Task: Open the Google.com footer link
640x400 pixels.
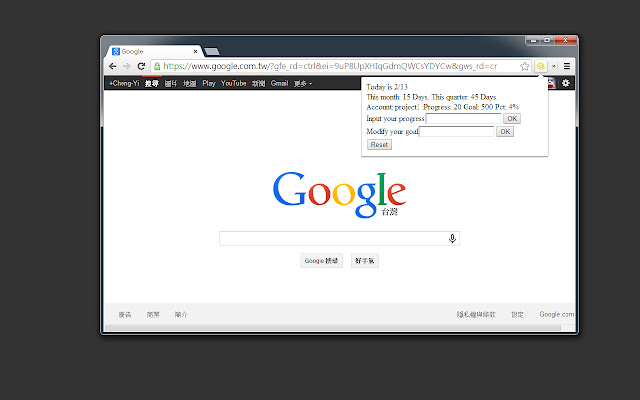Action: tap(556, 314)
